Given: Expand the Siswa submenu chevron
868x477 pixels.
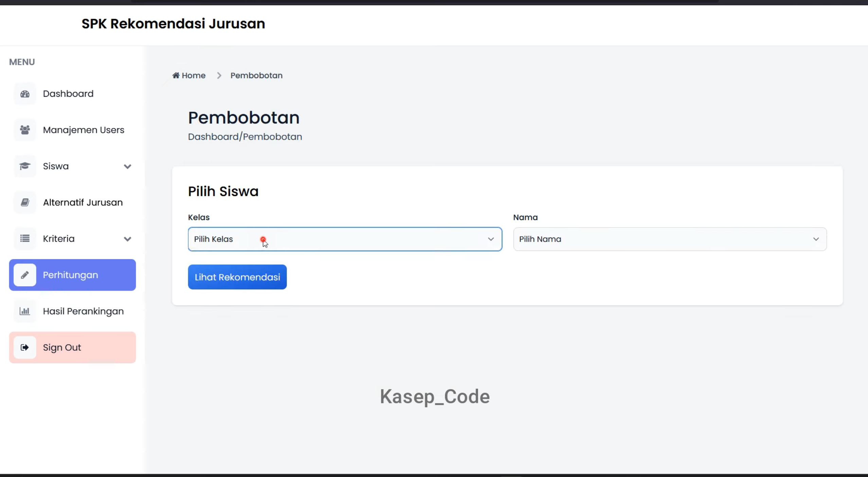Looking at the screenshot, I should pos(127,166).
